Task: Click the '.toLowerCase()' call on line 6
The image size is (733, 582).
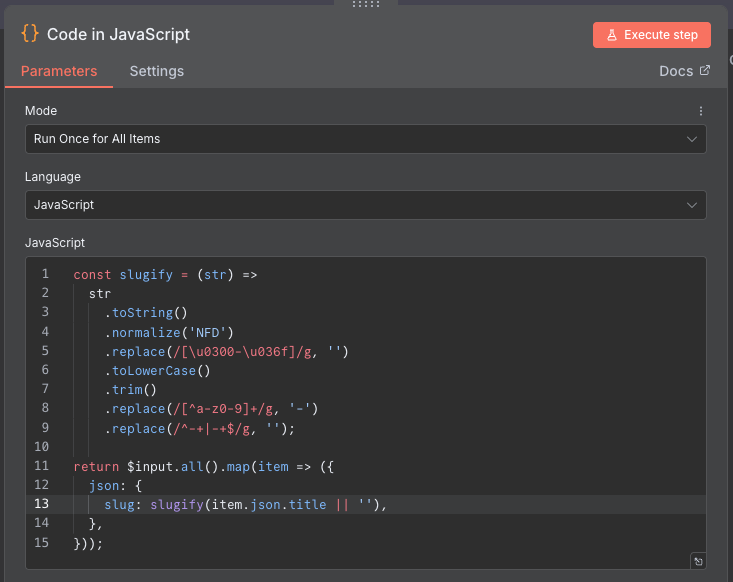Action: [x=158, y=371]
